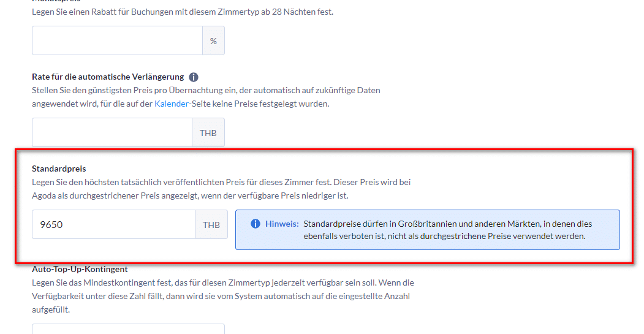Image resolution: width=644 pixels, height=334 pixels.
Task: Click the Standardpreis description mentioning Agoda
Action: 221,189
